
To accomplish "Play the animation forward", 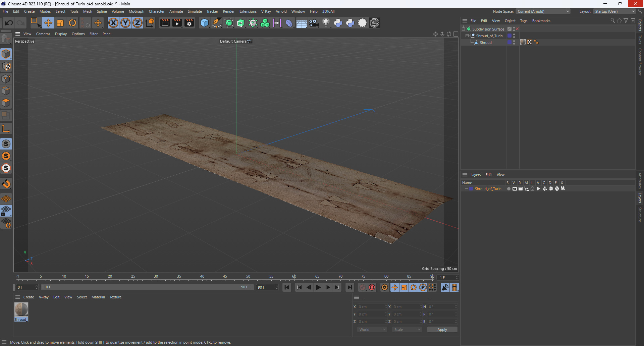I will 318,287.
